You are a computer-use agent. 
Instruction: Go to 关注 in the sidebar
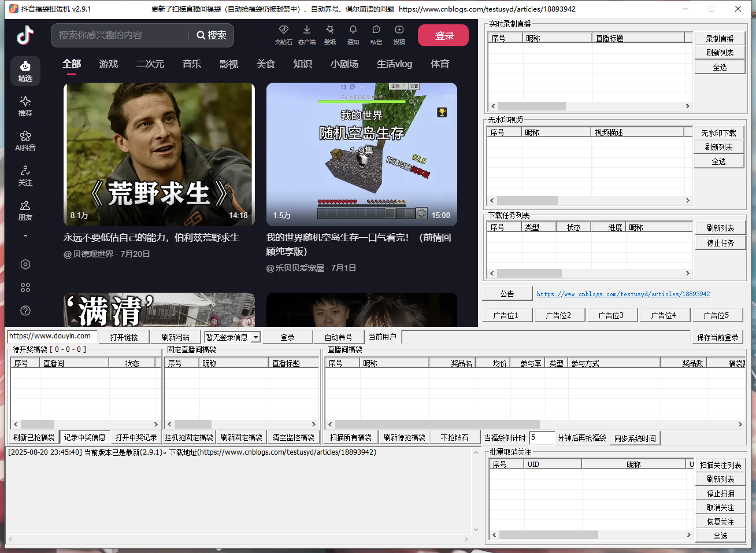(x=25, y=175)
